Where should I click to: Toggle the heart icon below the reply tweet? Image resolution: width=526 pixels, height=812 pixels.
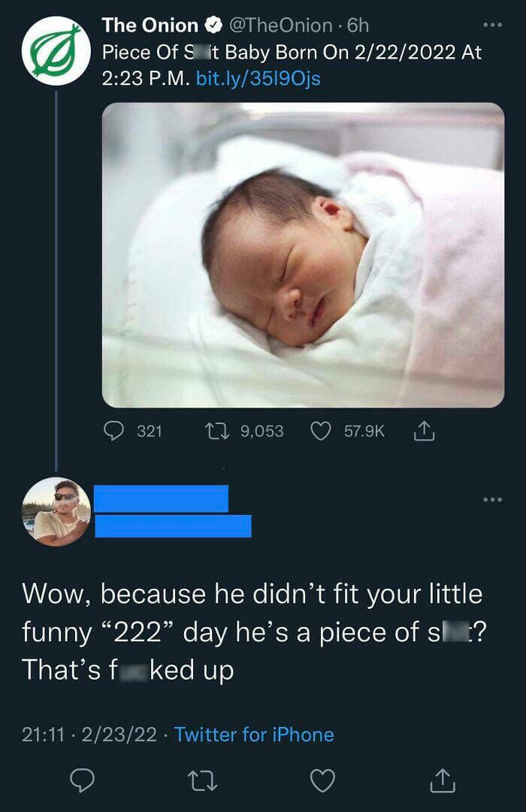pyautogui.click(x=323, y=782)
